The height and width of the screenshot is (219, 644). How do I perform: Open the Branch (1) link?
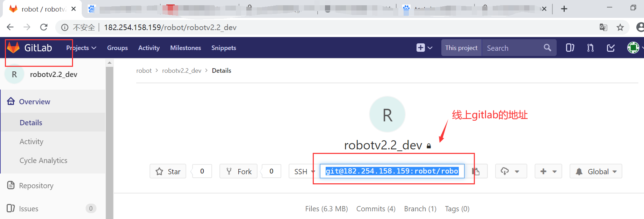(420, 209)
